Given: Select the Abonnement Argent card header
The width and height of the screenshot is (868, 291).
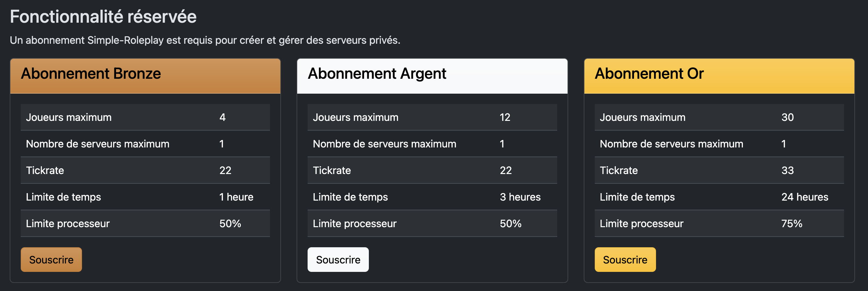Looking at the screenshot, I should tap(432, 76).
